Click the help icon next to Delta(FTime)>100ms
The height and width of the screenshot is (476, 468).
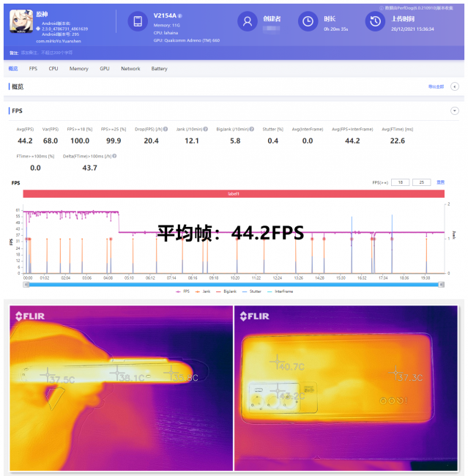click(114, 156)
